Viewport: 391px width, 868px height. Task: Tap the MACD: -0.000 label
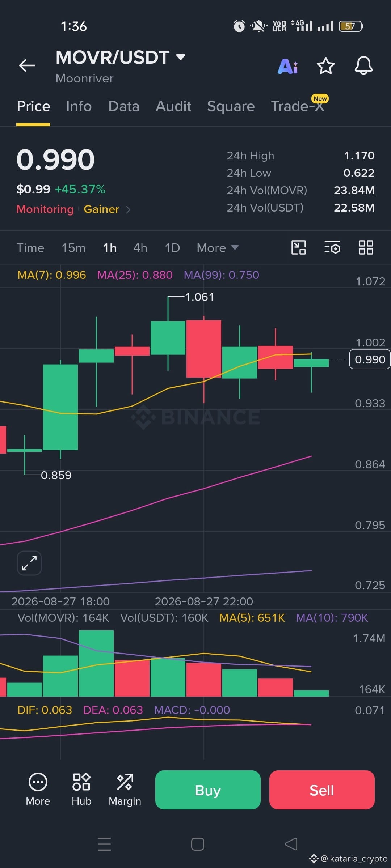tap(192, 710)
